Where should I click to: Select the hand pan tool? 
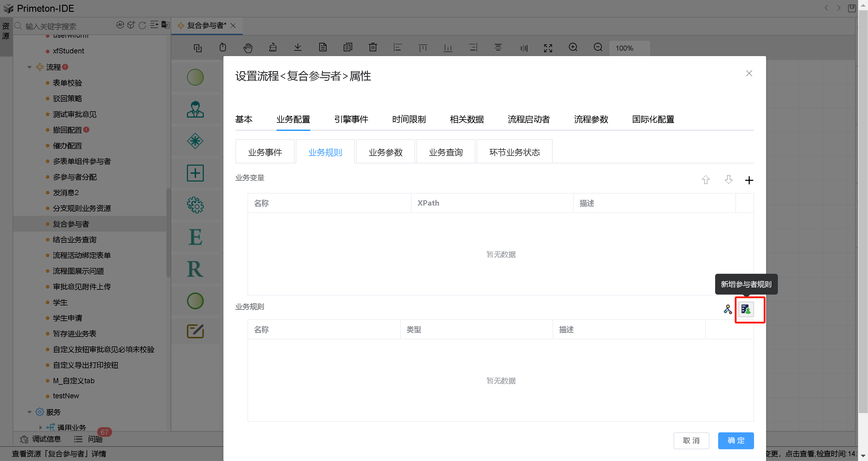pyautogui.click(x=248, y=48)
